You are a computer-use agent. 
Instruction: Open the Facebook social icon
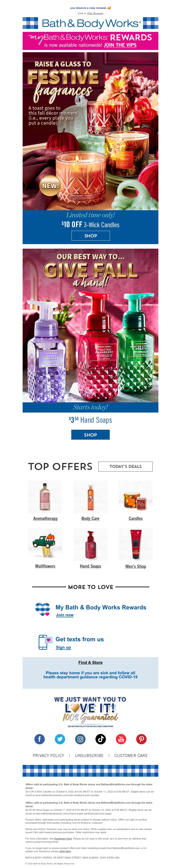click(x=39, y=739)
